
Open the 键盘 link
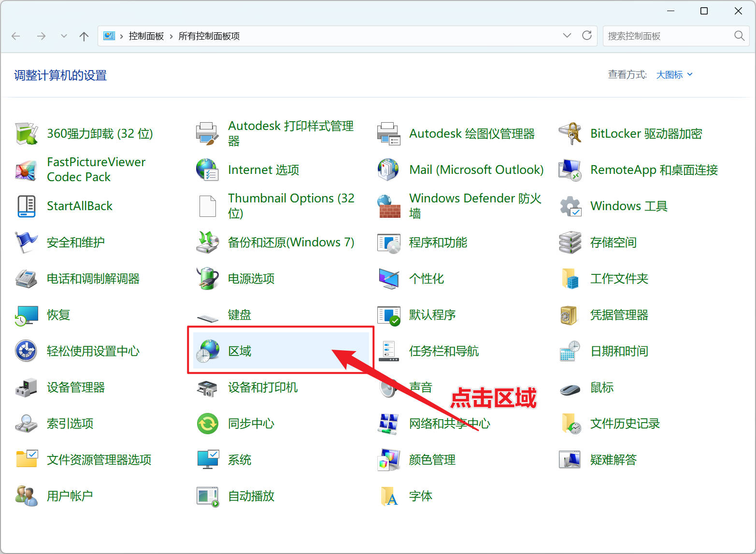240,315
